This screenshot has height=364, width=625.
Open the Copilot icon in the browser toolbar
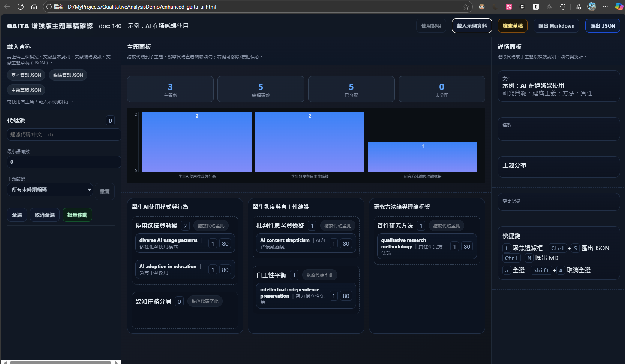[x=619, y=7]
